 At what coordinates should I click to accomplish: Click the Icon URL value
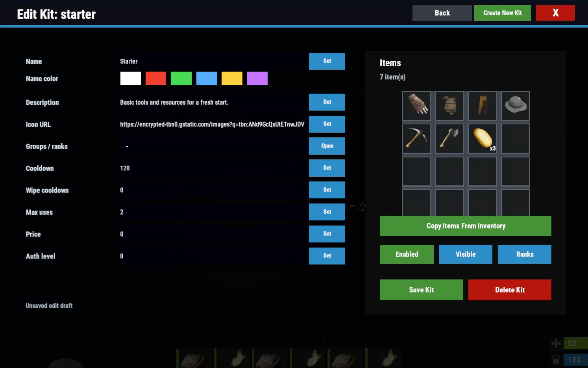point(212,124)
